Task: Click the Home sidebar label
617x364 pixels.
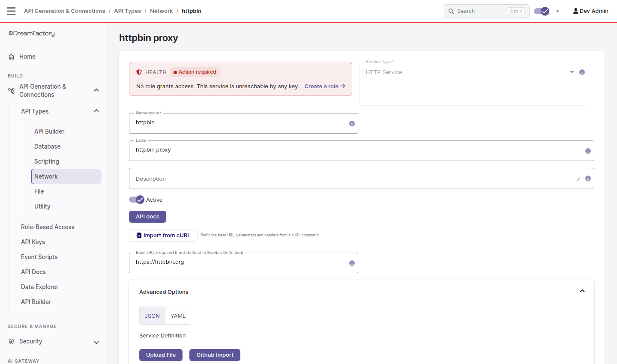Action: coord(27,57)
